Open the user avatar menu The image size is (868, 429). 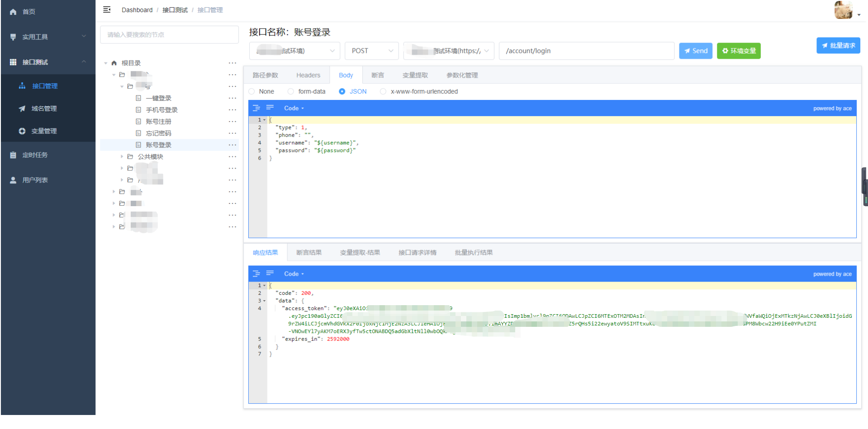pyautogui.click(x=847, y=10)
